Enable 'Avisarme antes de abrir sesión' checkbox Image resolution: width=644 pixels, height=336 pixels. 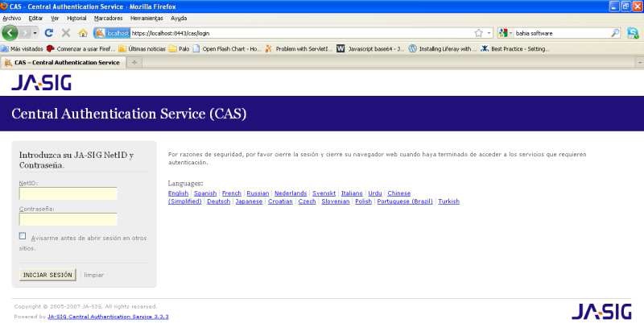click(x=23, y=237)
